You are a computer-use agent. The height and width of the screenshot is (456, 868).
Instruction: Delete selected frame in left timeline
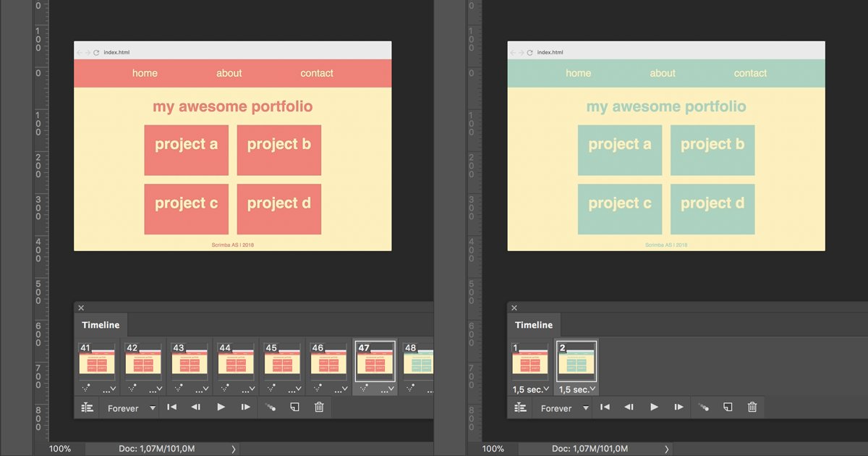click(319, 408)
